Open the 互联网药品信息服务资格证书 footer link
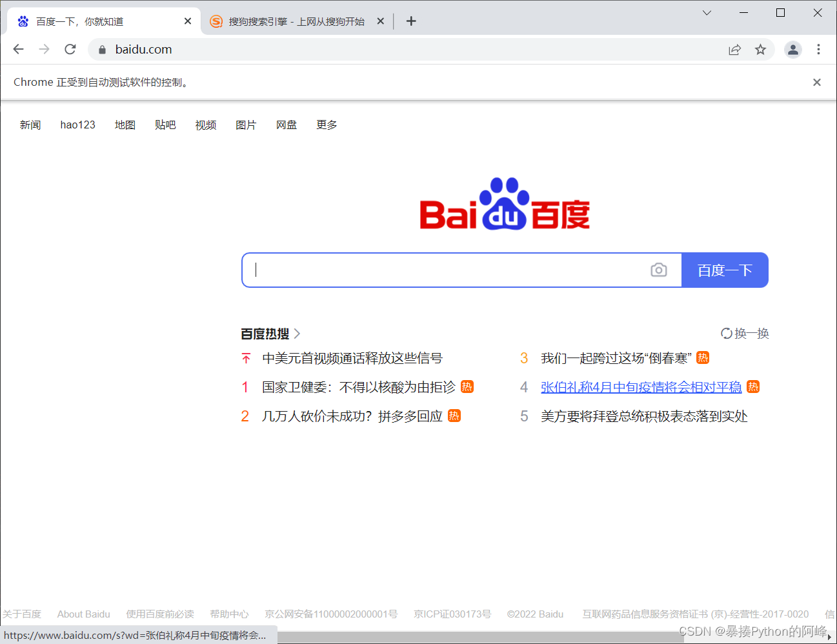Image resolution: width=837 pixels, height=644 pixels. 696,614
